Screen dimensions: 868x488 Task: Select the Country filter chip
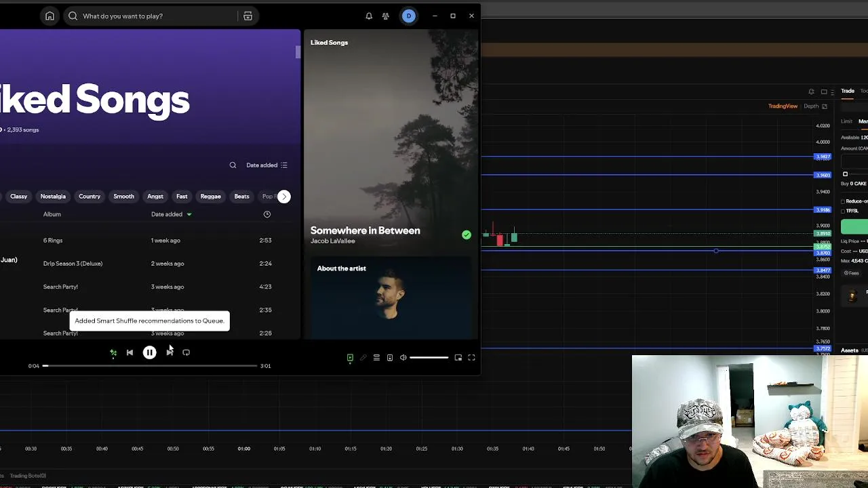[90, 197]
